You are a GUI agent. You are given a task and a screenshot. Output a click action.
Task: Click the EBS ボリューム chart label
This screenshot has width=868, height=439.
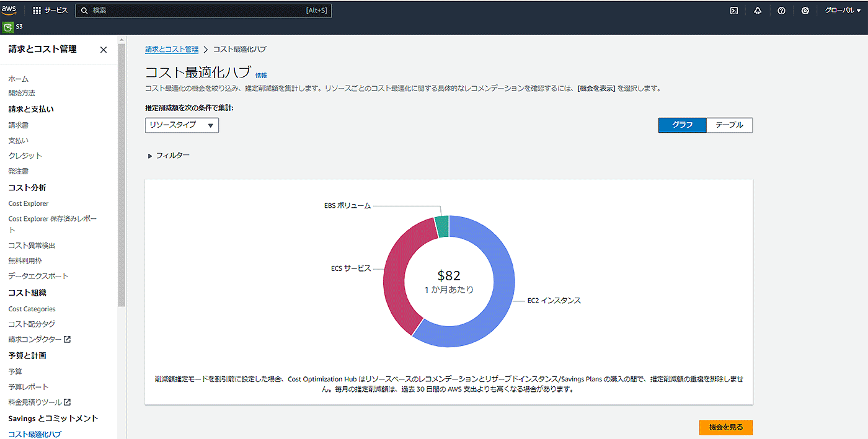tap(347, 205)
